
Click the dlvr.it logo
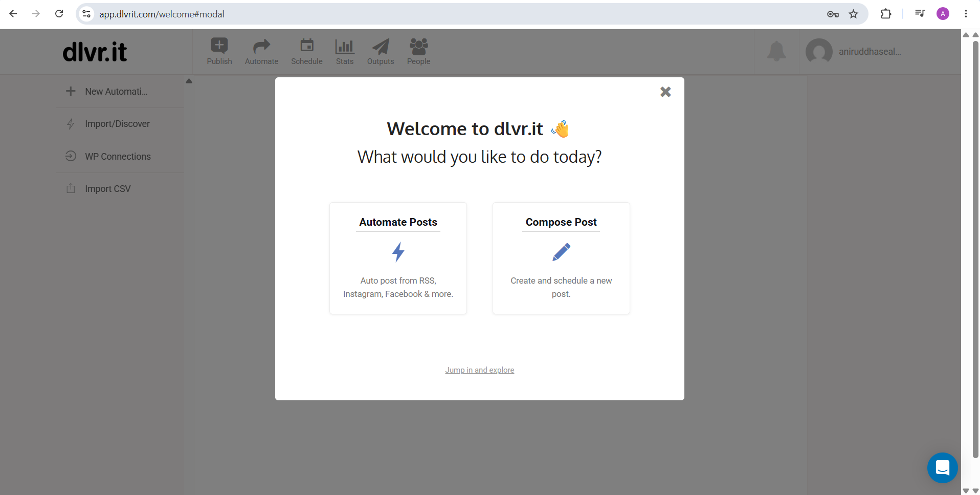click(95, 52)
